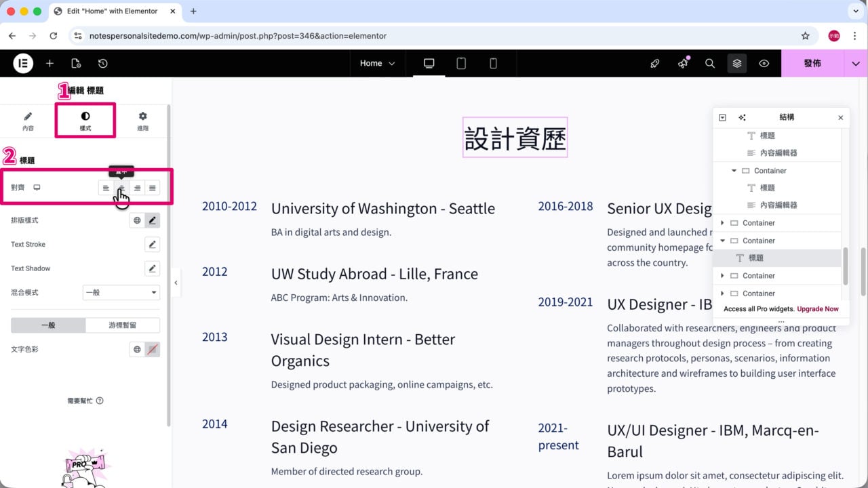Switch to the 樣式 style tab
Image resolution: width=868 pixels, height=488 pixels.
[x=85, y=121]
